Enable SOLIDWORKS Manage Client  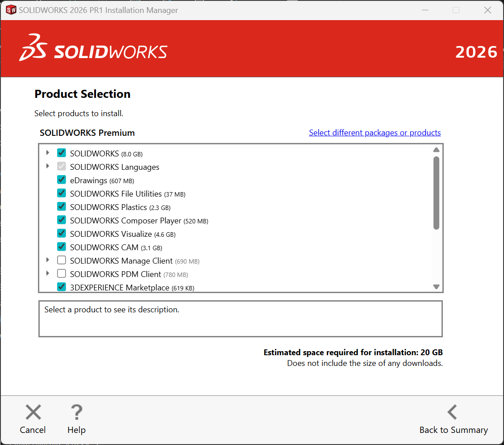pyautogui.click(x=61, y=260)
